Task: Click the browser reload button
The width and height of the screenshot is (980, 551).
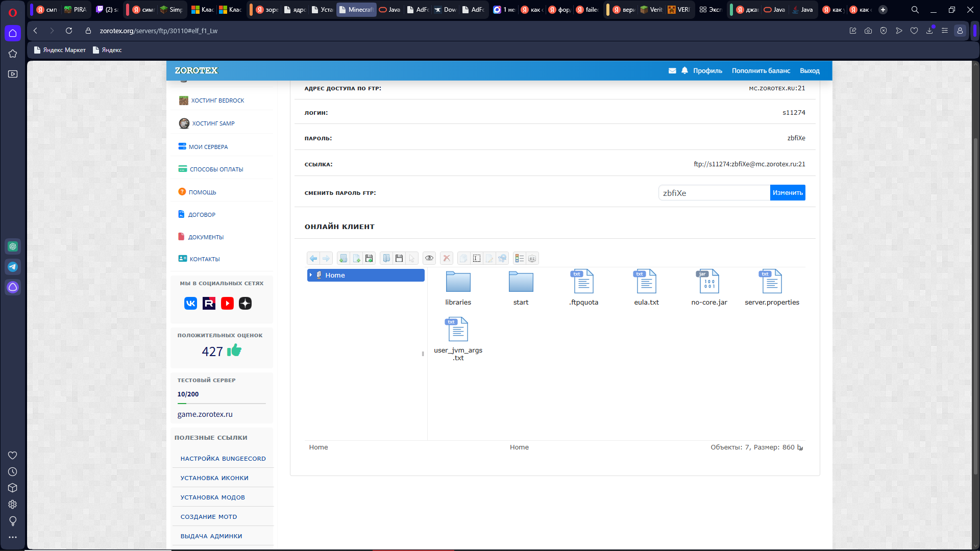Action: (69, 31)
